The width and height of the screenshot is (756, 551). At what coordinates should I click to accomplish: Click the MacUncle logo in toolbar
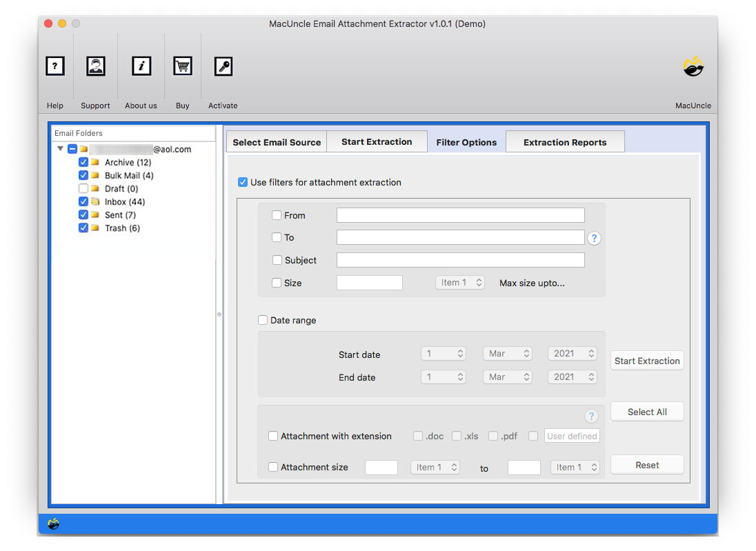tap(693, 66)
